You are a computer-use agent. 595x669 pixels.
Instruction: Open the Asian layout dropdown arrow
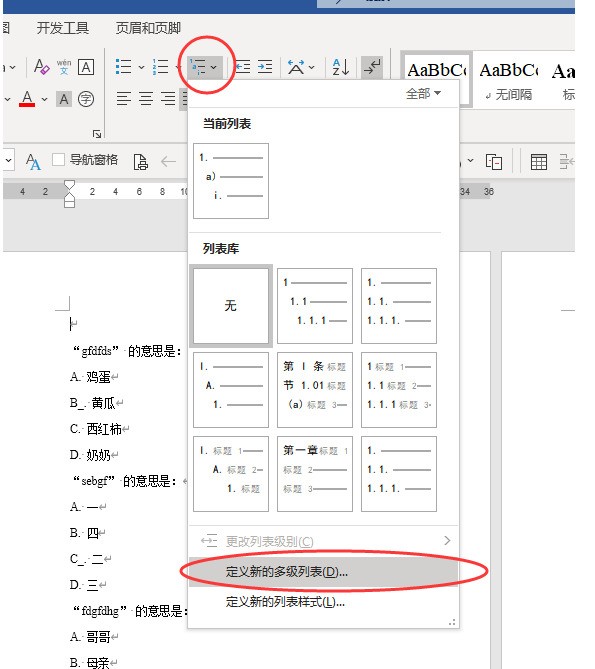(312, 67)
